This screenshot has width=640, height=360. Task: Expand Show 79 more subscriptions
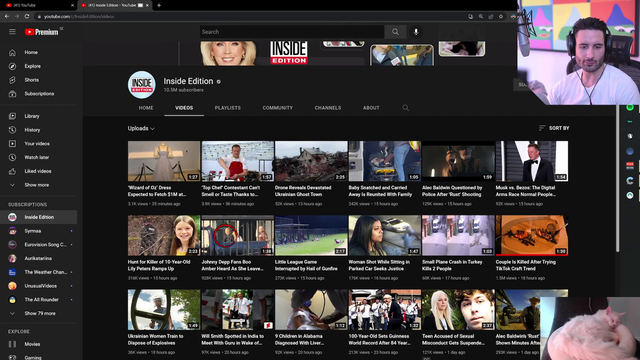pyautogui.click(x=39, y=313)
